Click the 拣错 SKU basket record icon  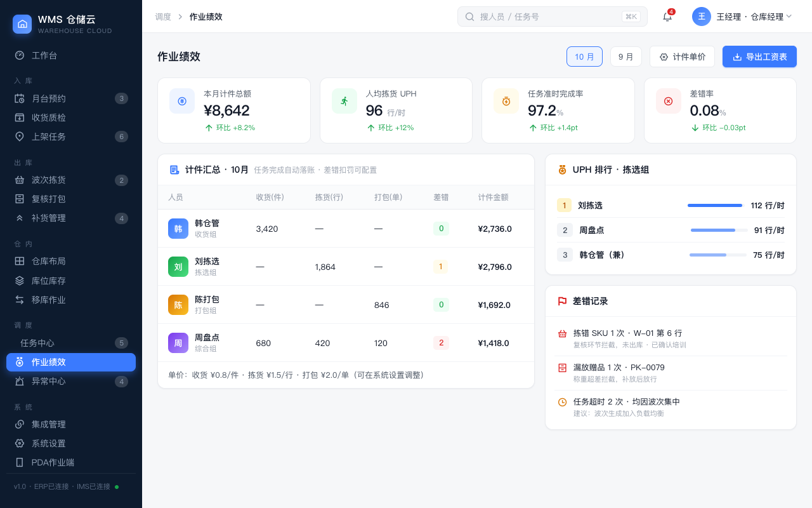(562, 333)
